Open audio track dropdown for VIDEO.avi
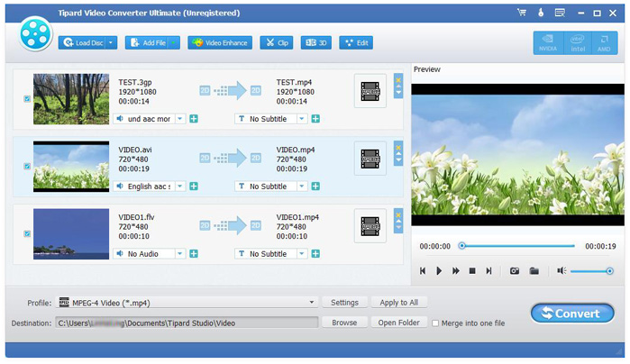Screen dimensions: 630x364 point(180,186)
